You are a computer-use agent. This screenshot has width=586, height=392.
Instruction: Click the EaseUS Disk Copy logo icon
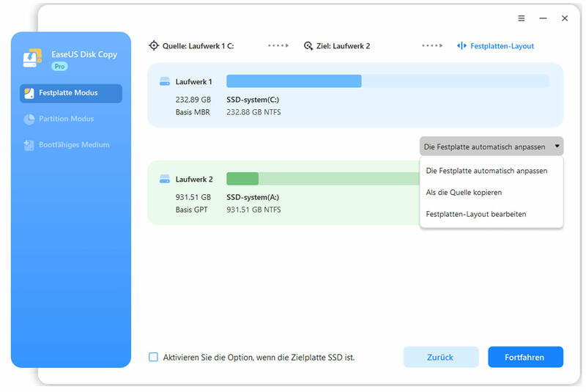[32, 58]
